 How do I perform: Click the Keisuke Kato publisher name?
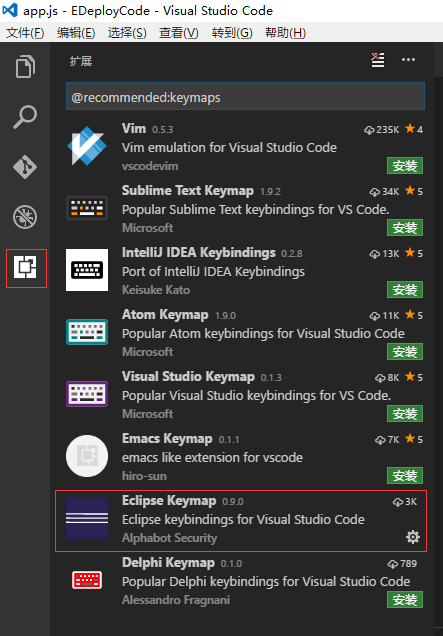(156, 290)
